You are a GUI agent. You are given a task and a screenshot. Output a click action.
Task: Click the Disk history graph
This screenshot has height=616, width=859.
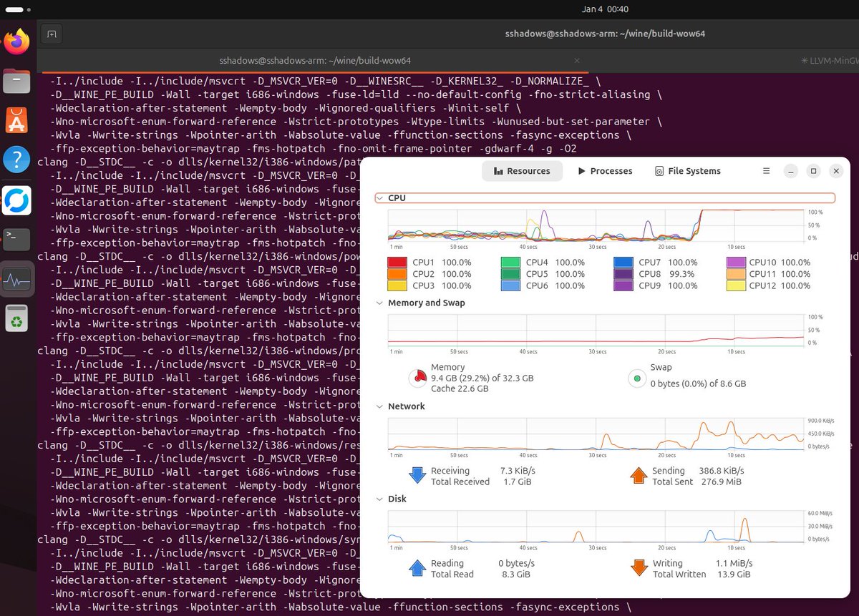[596, 526]
